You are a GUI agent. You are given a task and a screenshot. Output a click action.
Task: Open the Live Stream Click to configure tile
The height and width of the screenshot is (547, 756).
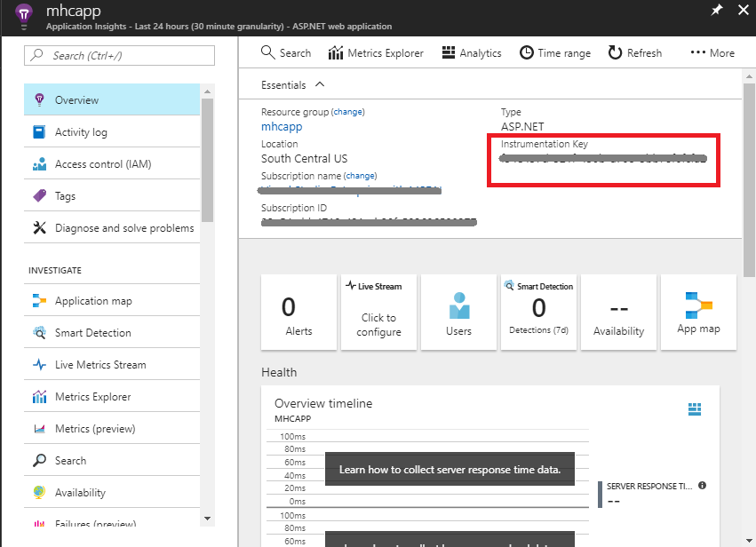379,313
